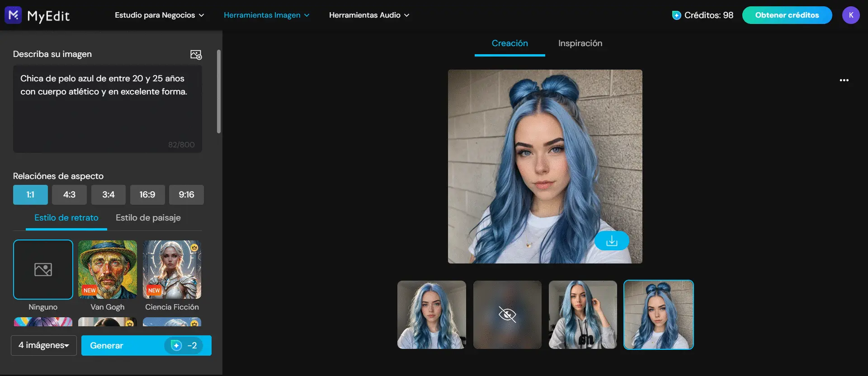868x376 pixels.
Task: Select the 1:1 aspect ratio
Action: (x=30, y=195)
